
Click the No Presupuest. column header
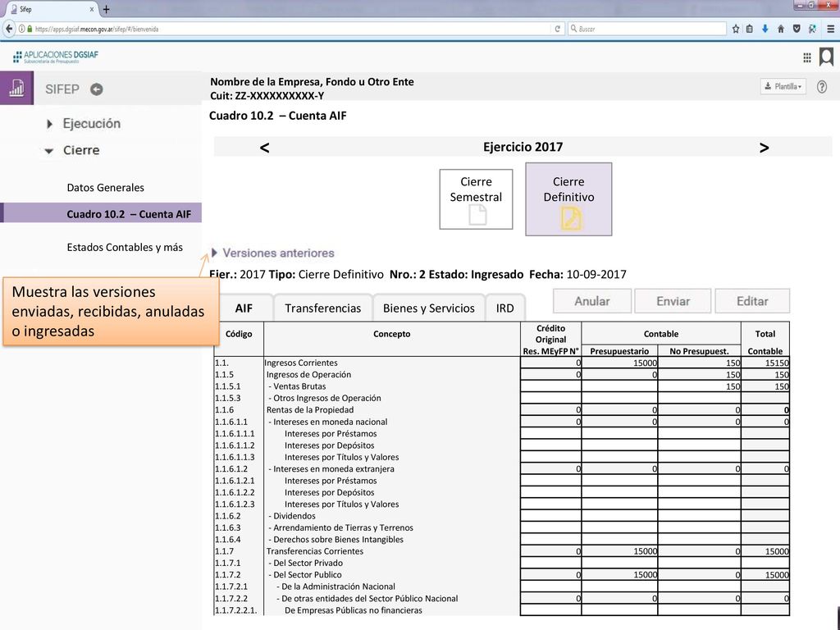tap(699, 351)
